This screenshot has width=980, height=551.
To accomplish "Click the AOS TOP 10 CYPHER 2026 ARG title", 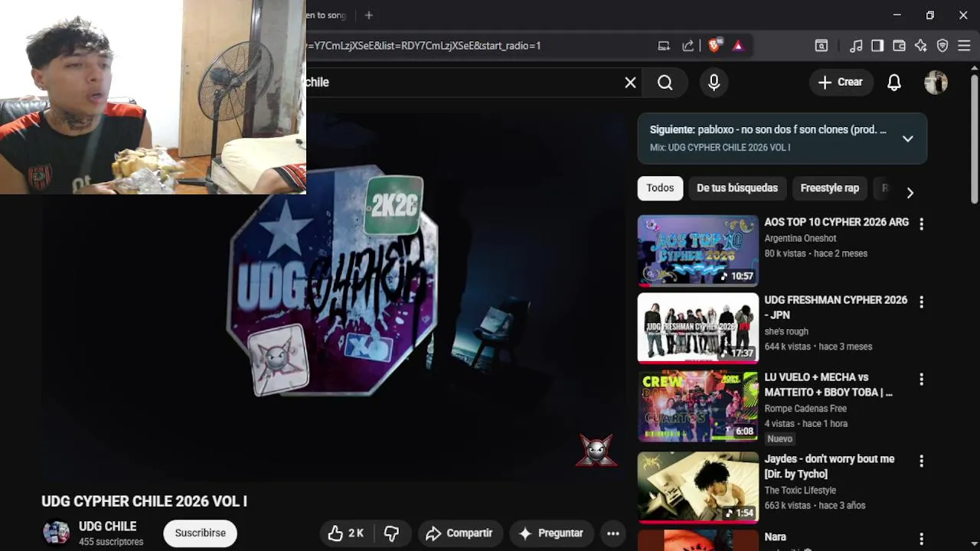I will point(836,222).
